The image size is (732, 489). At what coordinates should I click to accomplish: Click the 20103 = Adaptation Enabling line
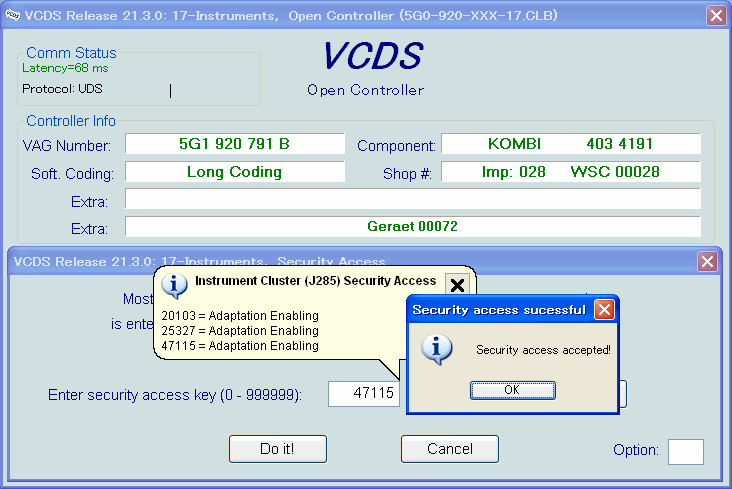point(240,316)
